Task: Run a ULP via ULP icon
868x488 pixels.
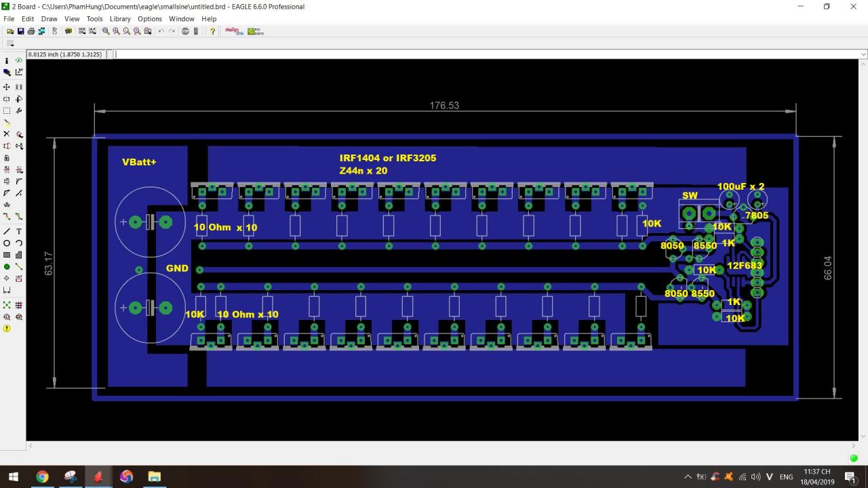Action: pos(92,31)
